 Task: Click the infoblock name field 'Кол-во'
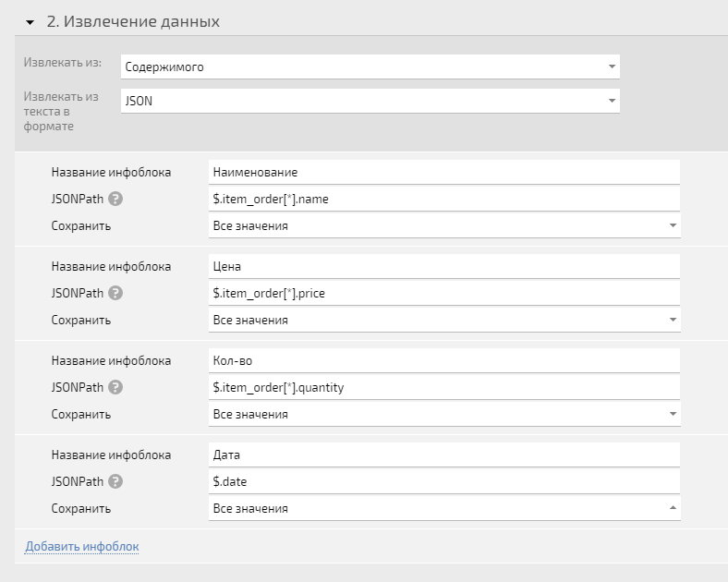click(444, 360)
